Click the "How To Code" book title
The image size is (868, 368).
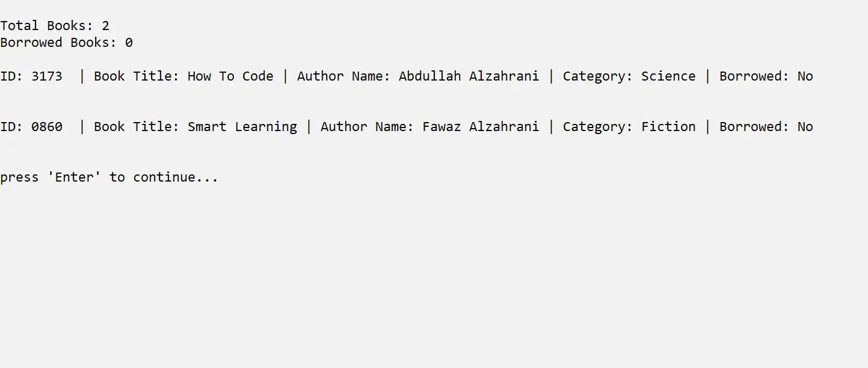click(x=230, y=76)
